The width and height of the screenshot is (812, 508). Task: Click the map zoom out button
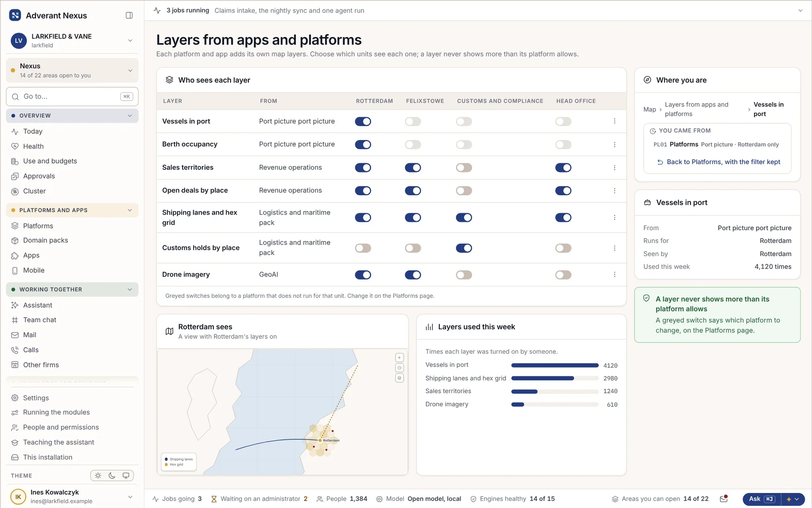400,368
